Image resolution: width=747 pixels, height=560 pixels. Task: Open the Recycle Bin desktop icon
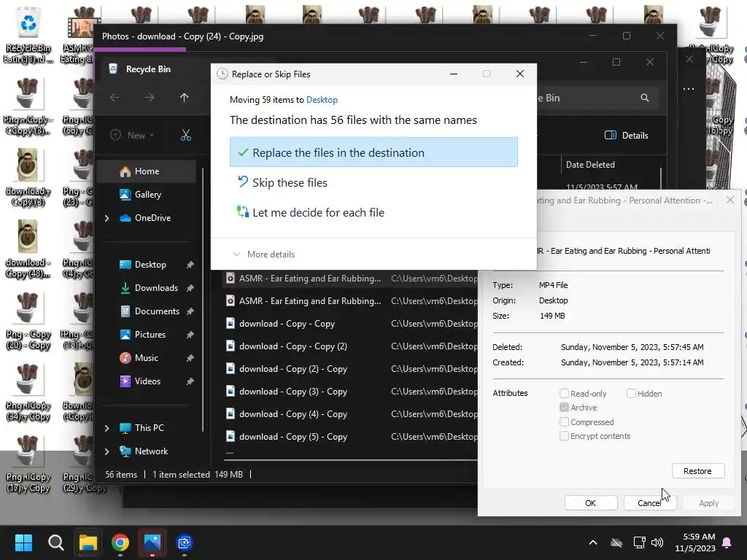coord(28,34)
